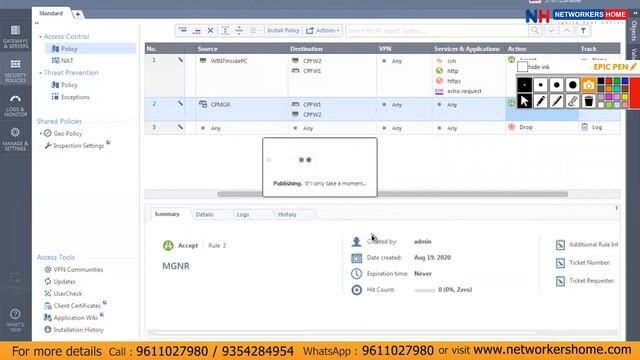This screenshot has width=640, height=360.
Task: Click the rulebase search input field
Action: click(437, 31)
